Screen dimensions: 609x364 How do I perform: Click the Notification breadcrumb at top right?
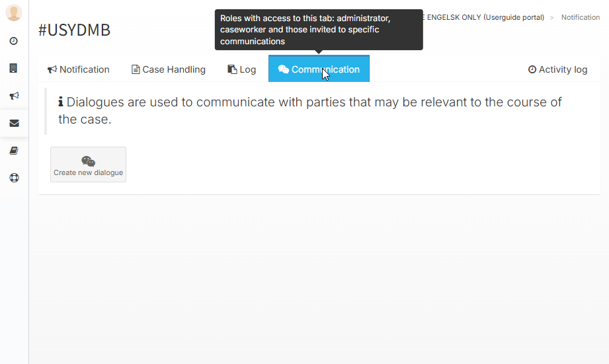pos(580,18)
